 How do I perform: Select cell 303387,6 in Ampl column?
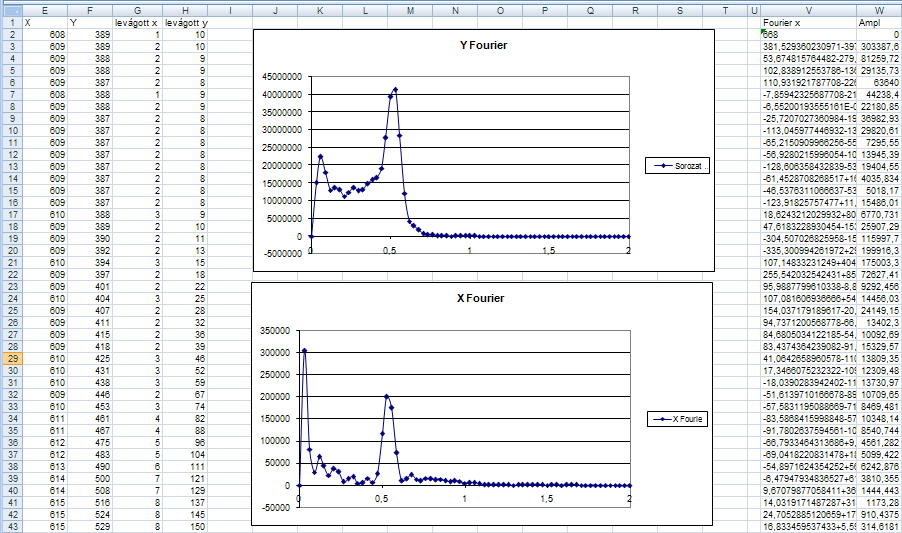point(879,47)
